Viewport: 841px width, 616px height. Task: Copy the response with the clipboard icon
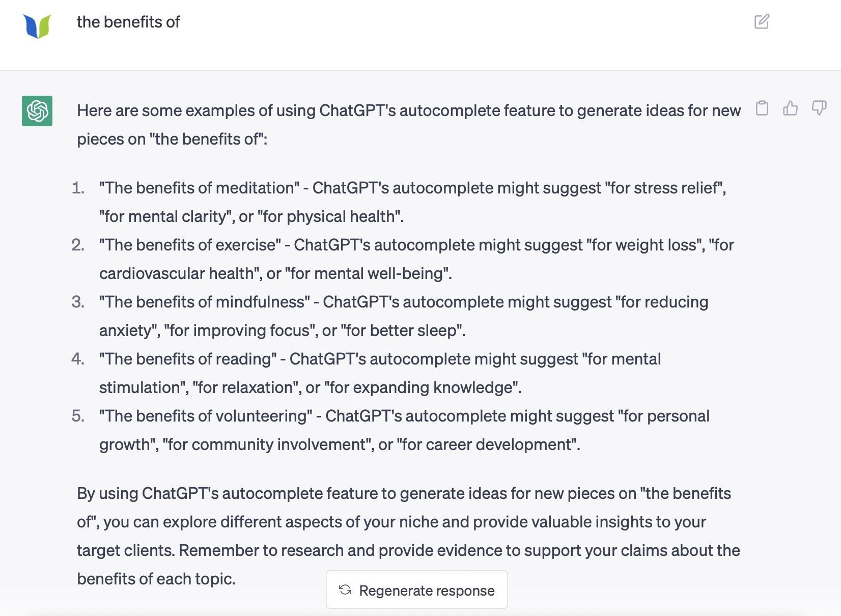click(x=762, y=108)
